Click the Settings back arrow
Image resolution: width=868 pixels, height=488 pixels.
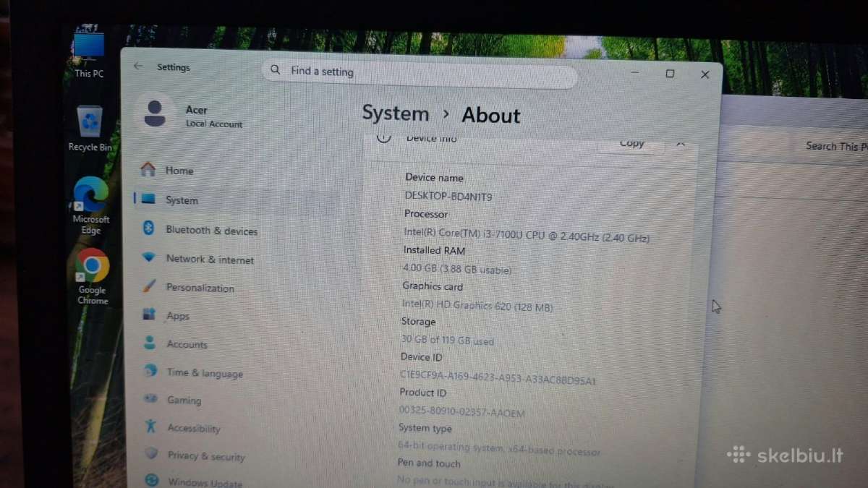click(138, 67)
